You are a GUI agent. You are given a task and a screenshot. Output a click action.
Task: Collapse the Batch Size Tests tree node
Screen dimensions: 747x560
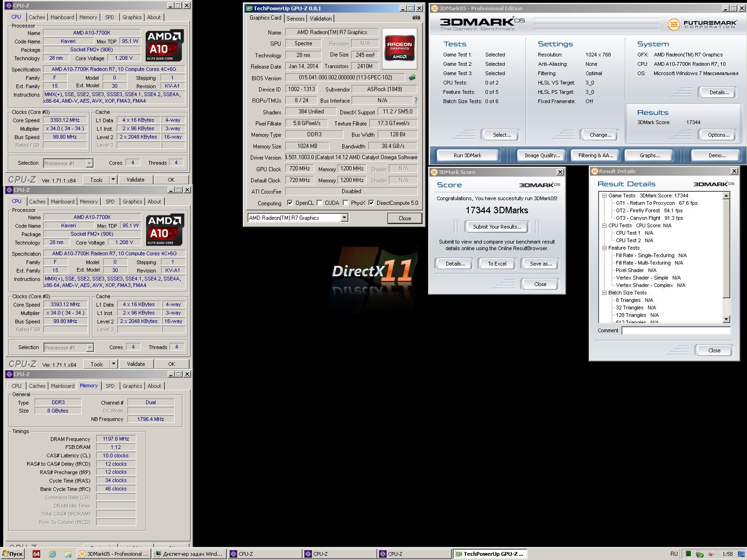[x=604, y=293]
